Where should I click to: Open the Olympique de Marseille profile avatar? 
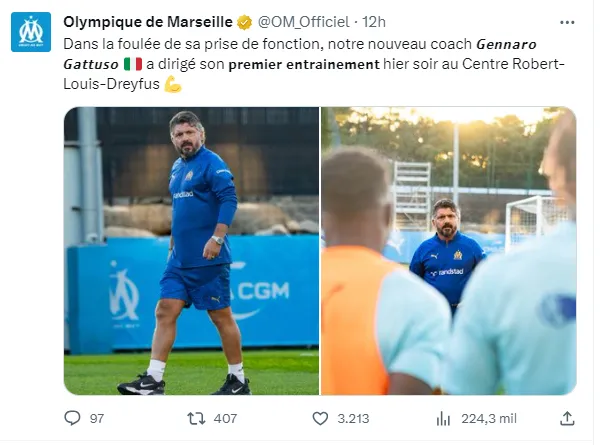31,32
